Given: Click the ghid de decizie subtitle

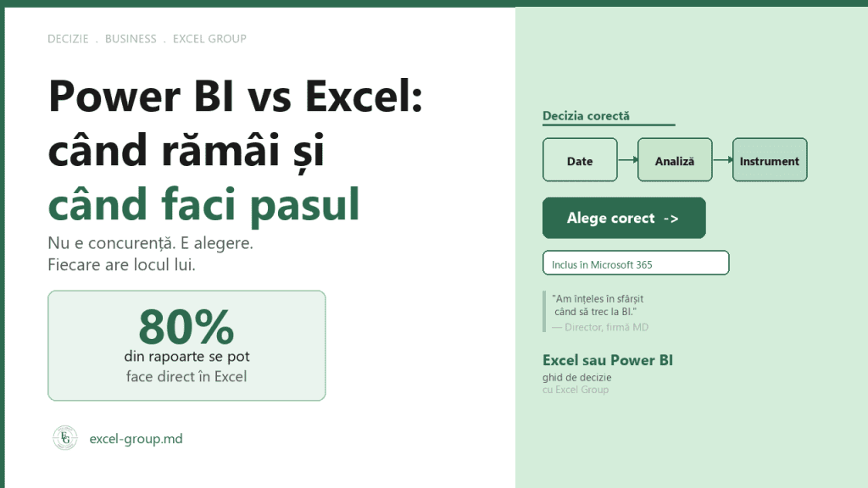Looking at the screenshot, I should pos(576,377).
